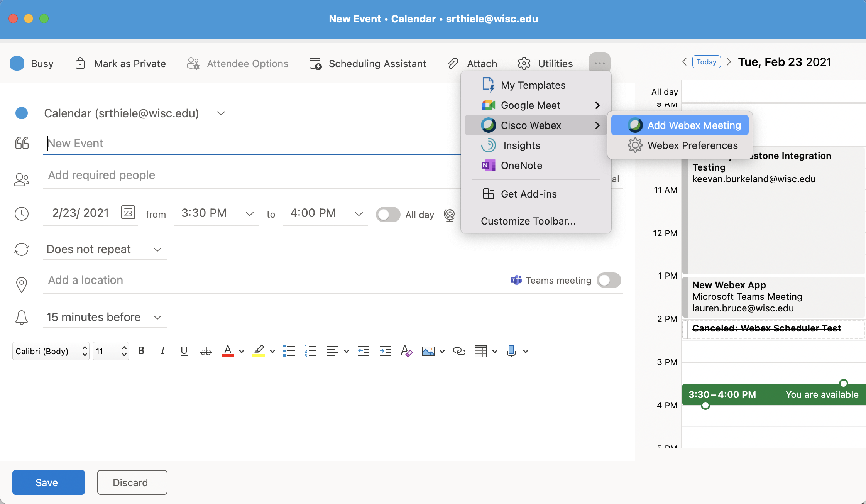Viewport: 866px width, 504px height.
Task: Open the Calibri (Body) font selector
Action: (x=51, y=351)
